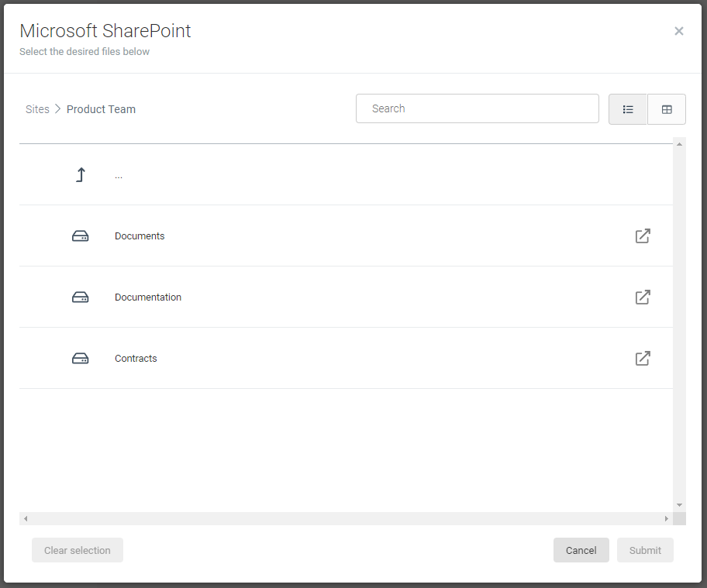Viewport: 707px width, 588px height.
Task: Open Documents in new tab via external link icon
Action: [x=642, y=236]
